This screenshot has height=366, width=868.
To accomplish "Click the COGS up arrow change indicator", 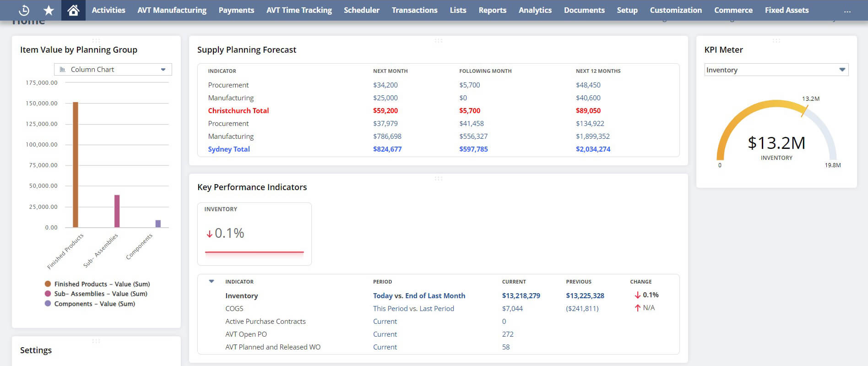I will coord(637,308).
